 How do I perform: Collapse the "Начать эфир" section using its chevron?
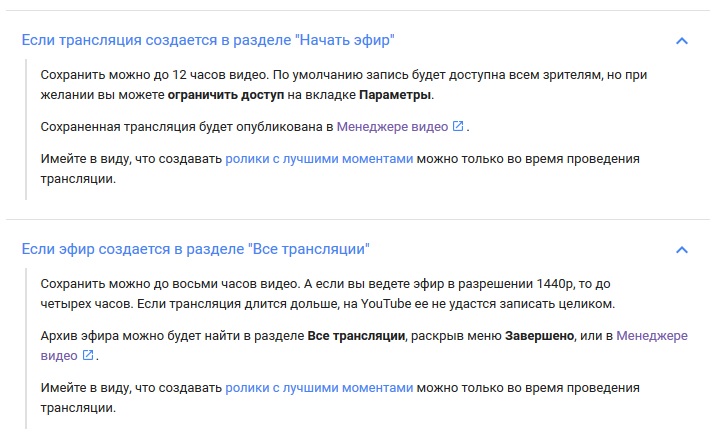[682, 41]
